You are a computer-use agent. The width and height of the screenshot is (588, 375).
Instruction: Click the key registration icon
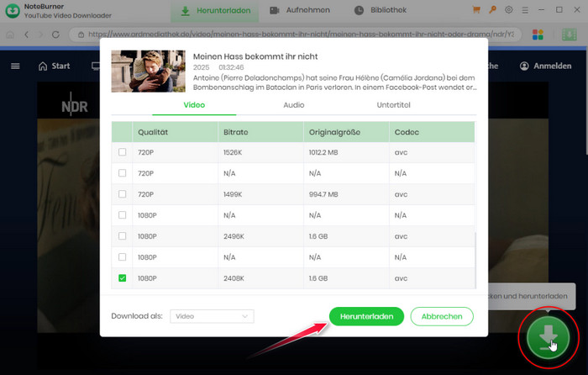[x=492, y=10]
